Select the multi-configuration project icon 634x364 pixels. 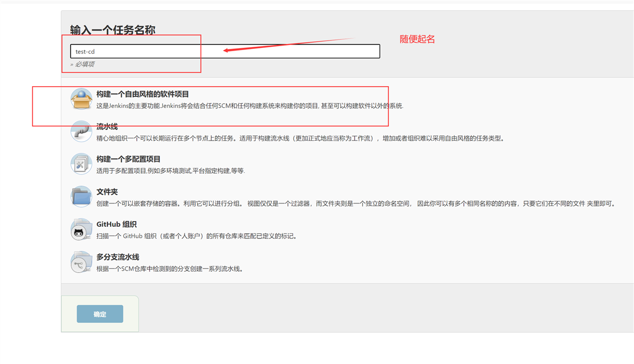pyautogui.click(x=81, y=164)
